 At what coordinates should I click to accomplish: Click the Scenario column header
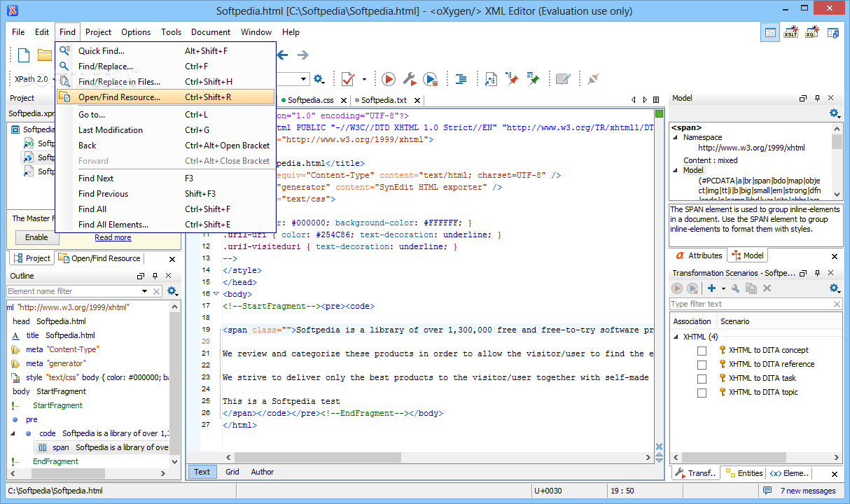(735, 321)
